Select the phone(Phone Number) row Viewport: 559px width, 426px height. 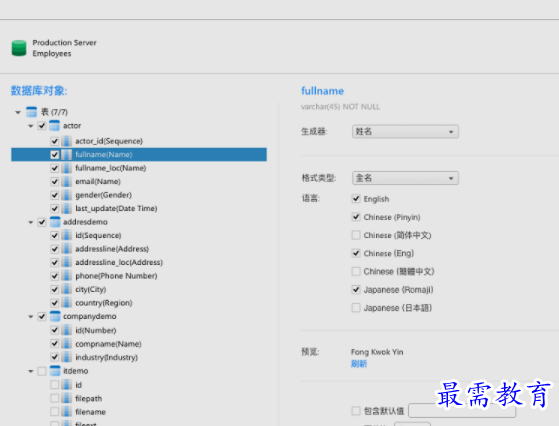(139, 276)
